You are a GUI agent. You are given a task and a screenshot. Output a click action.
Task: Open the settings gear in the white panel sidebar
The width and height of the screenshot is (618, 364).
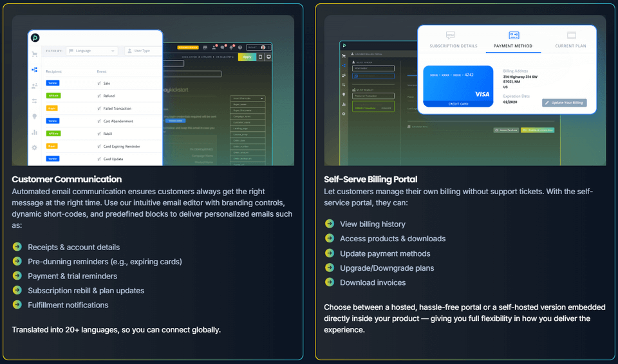(x=35, y=148)
